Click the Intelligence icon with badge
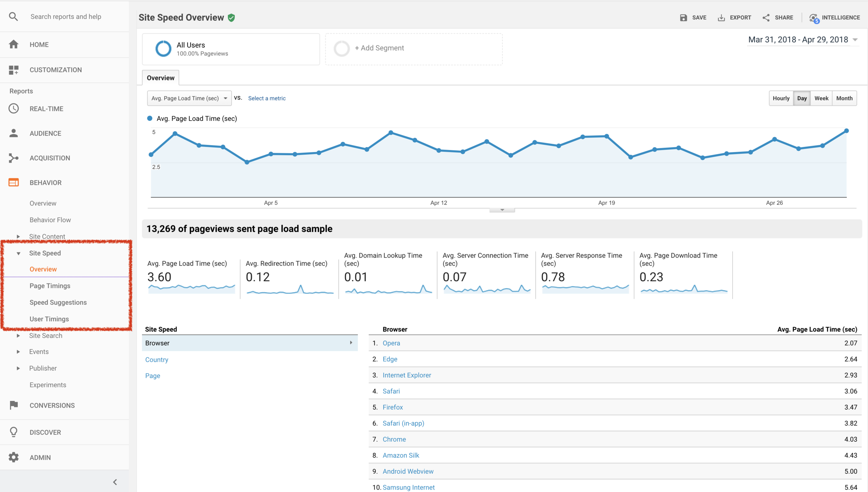This screenshot has height=492, width=868. pyautogui.click(x=813, y=18)
